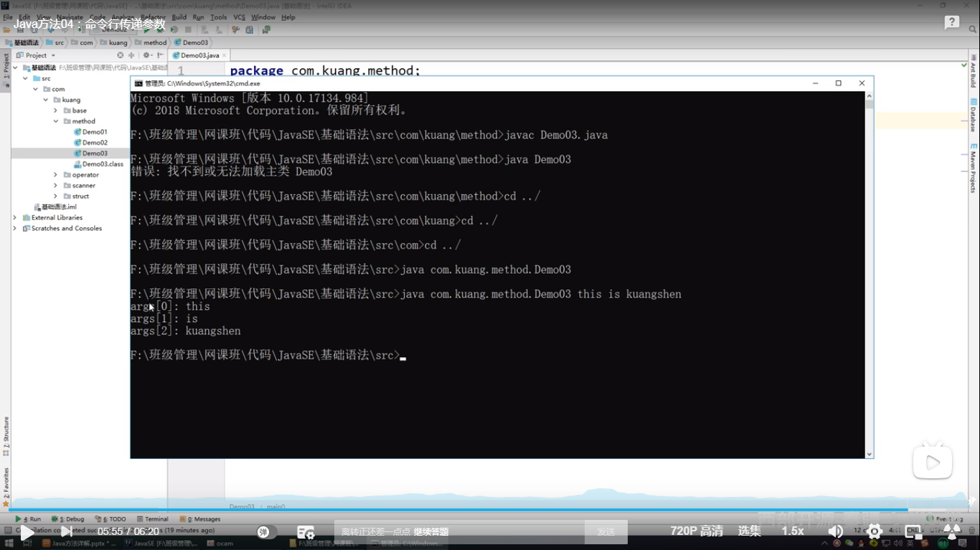Open the VCS menu

point(240,17)
